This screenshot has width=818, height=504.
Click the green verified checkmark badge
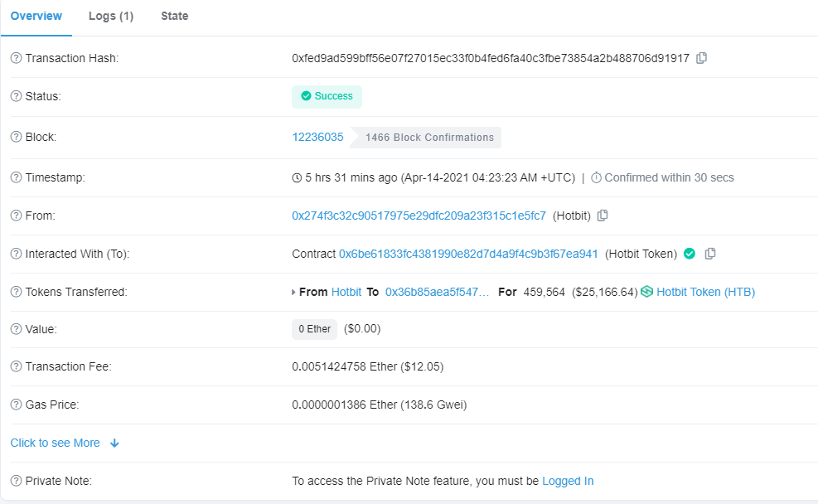690,254
